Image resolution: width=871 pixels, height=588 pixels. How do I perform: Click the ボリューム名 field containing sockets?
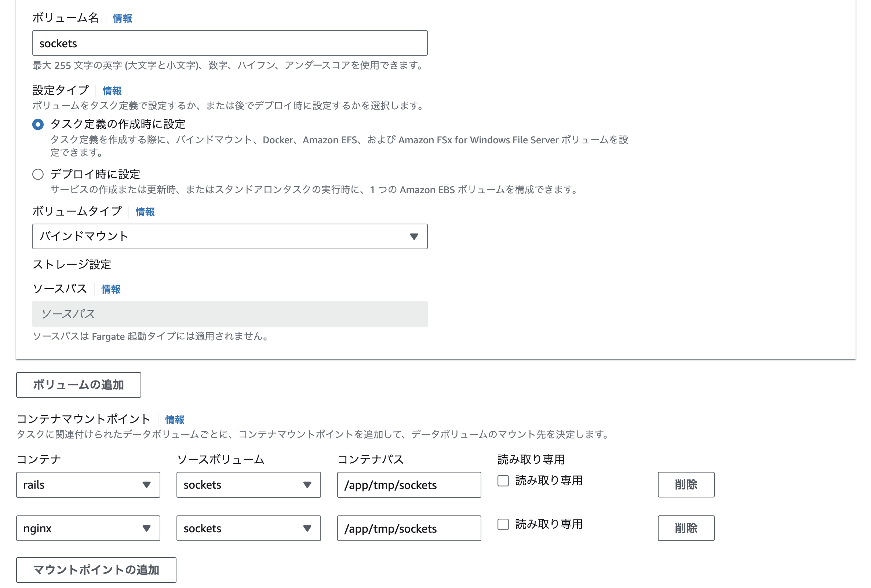(230, 44)
